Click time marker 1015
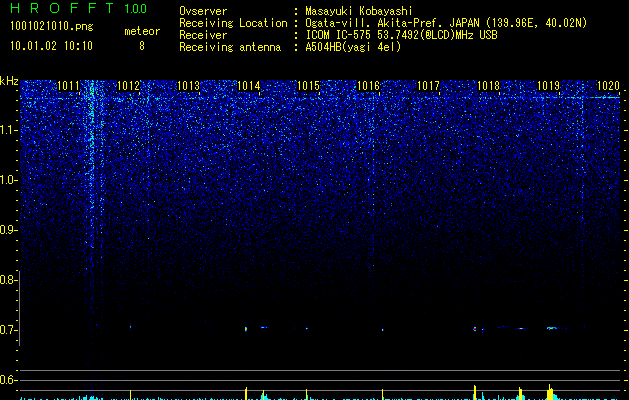The width and height of the screenshot is (629, 400). 308,86
